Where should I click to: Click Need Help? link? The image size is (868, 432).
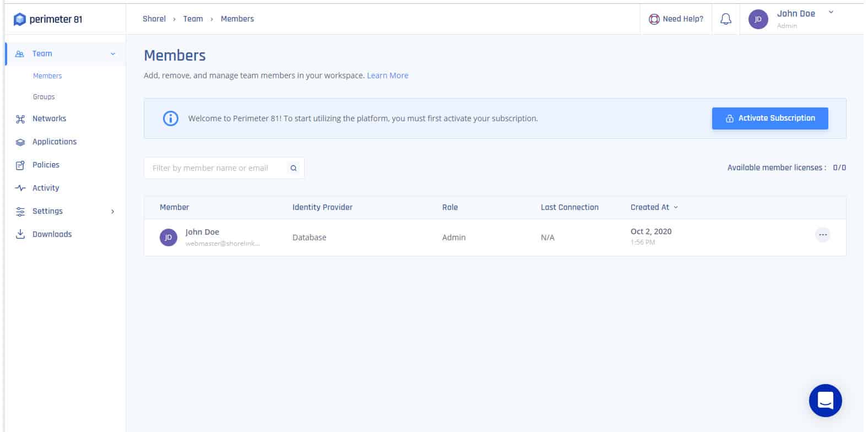coord(683,19)
